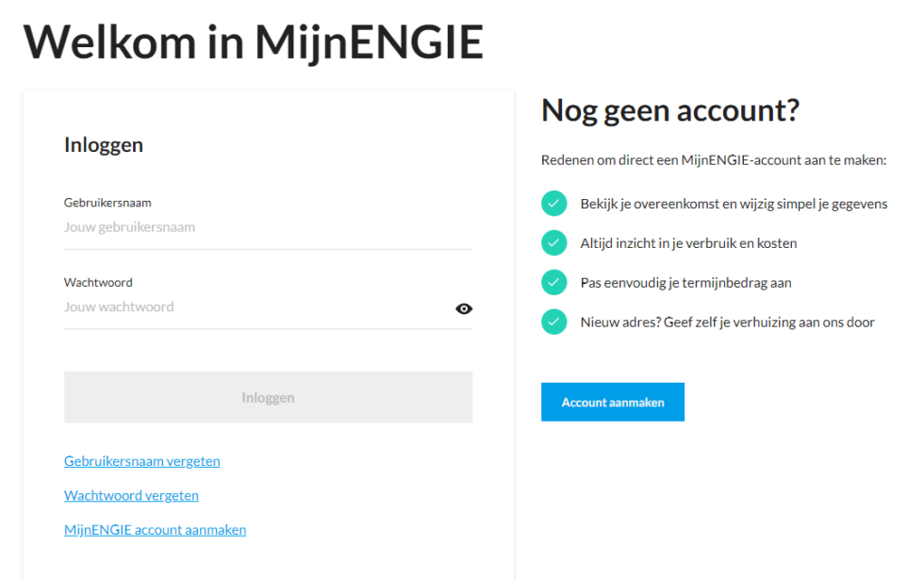
Task: Click the green checkmark beside overeenkomst benefit
Action: (x=554, y=203)
